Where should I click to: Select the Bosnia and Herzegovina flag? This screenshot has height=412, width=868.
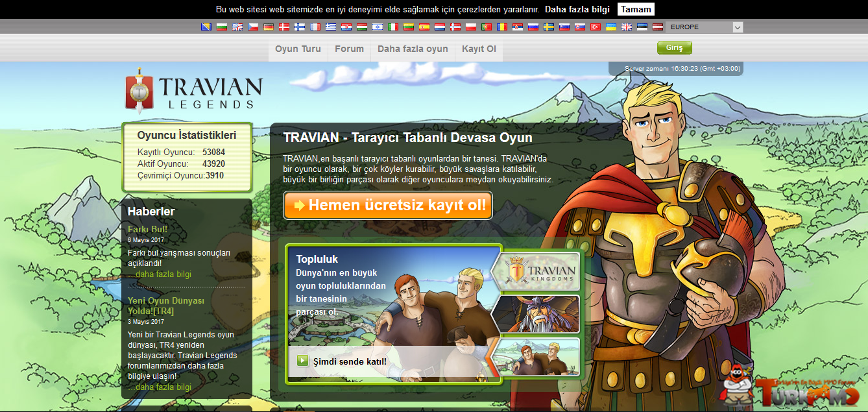coord(206,27)
